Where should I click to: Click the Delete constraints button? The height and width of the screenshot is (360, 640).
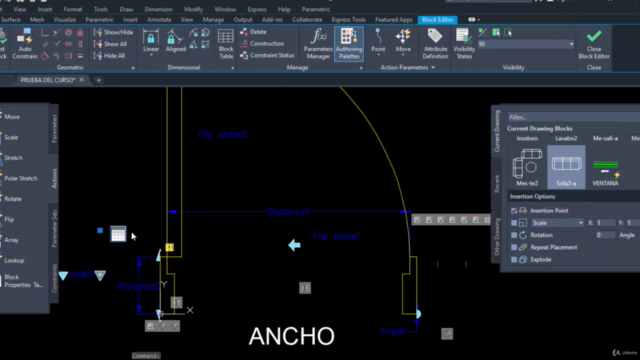coord(253,32)
